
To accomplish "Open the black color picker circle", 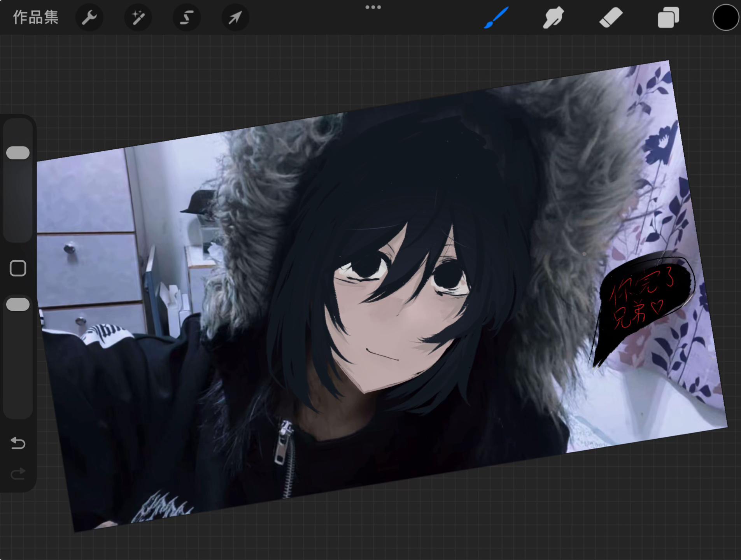I will coord(726,17).
